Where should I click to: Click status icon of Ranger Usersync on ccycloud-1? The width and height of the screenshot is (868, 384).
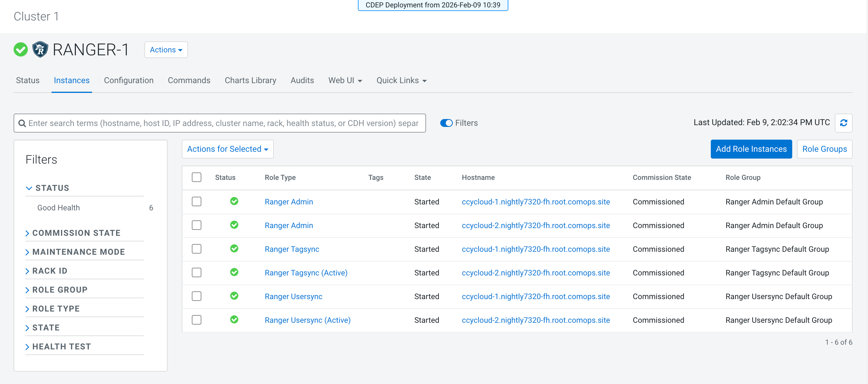coord(234,296)
